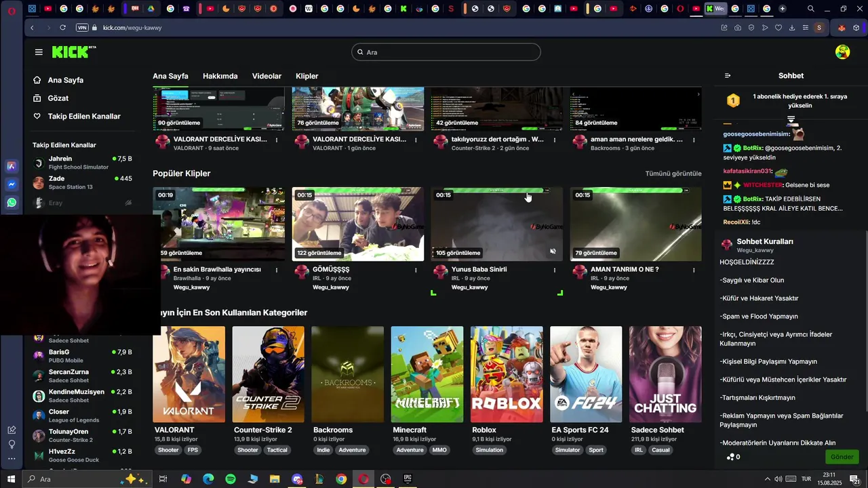Open Spotify from the taskbar

pyautogui.click(x=231, y=479)
